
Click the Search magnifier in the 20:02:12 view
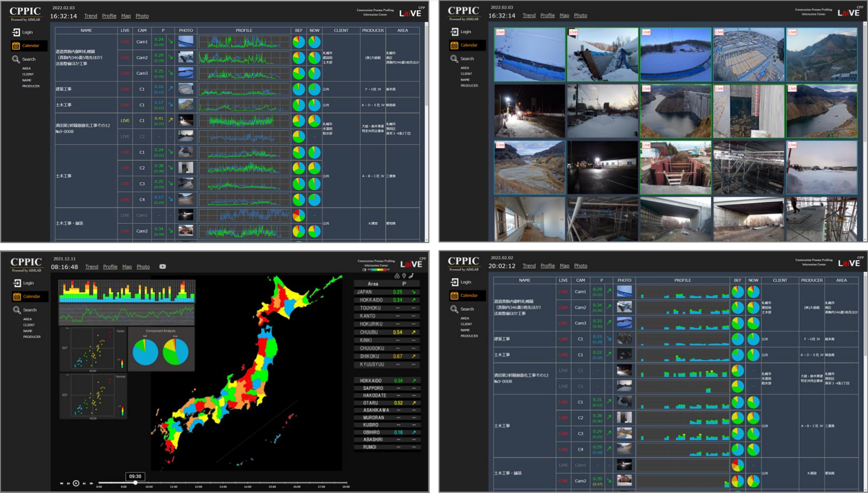[454, 309]
